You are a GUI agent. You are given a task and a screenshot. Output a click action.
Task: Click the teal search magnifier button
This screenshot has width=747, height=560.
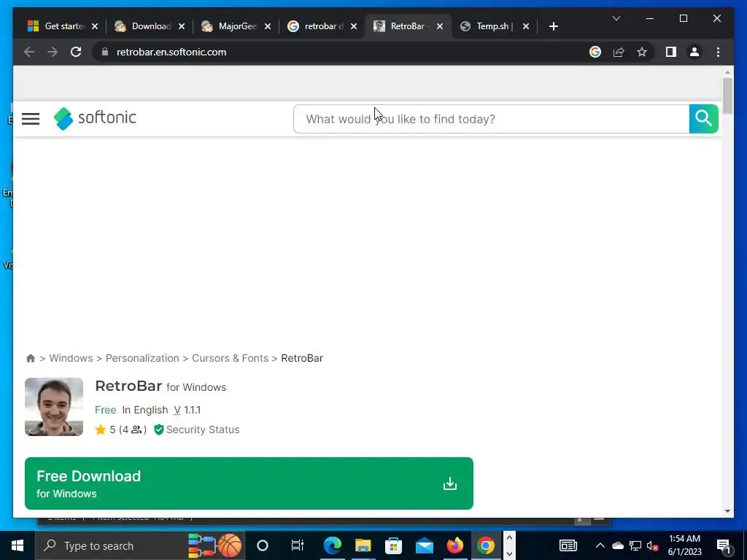pyautogui.click(x=703, y=119)
